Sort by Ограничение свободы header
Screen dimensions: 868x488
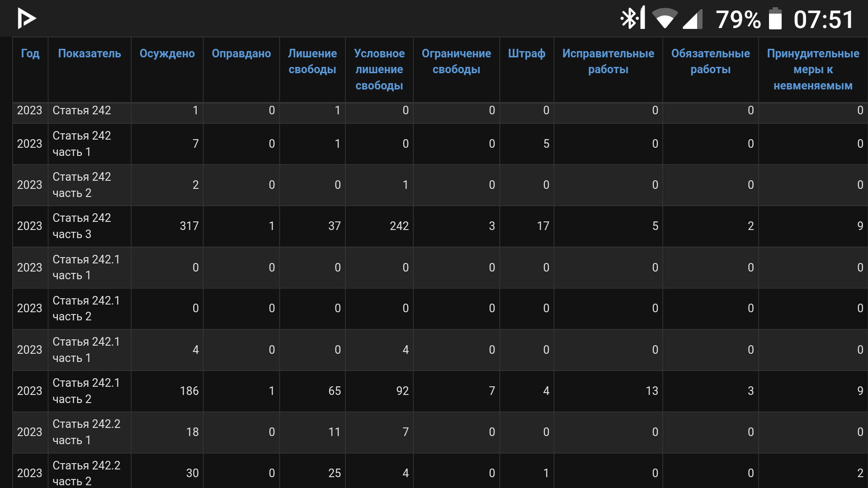click(x=456, y=61)
